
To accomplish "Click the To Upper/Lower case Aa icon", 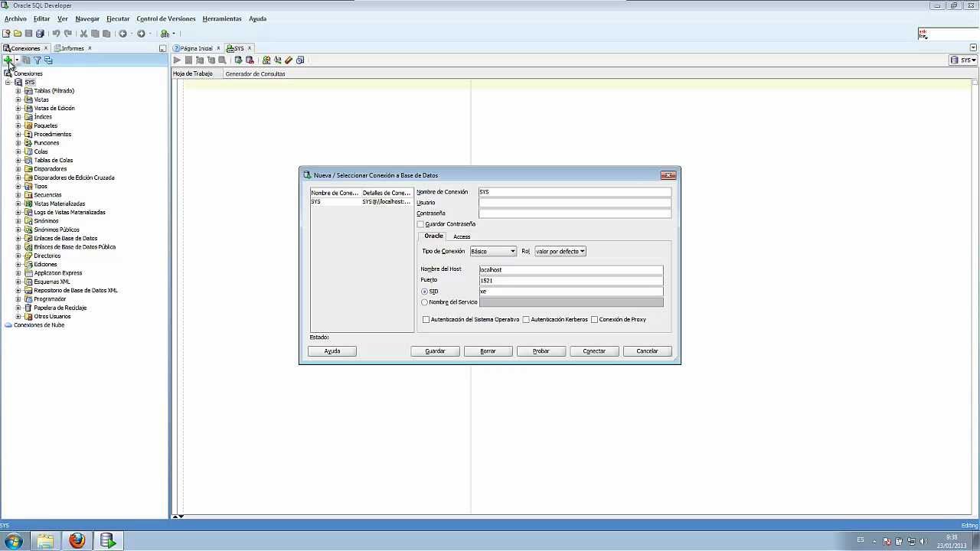I will click(x=277, y=60).
